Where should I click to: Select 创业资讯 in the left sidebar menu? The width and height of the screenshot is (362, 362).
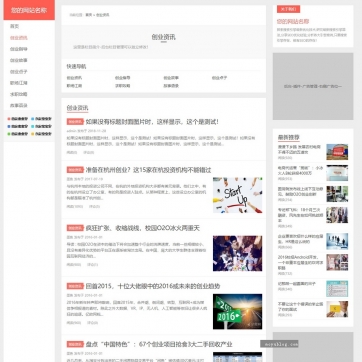pyautogui.click(x=19, y=38)
